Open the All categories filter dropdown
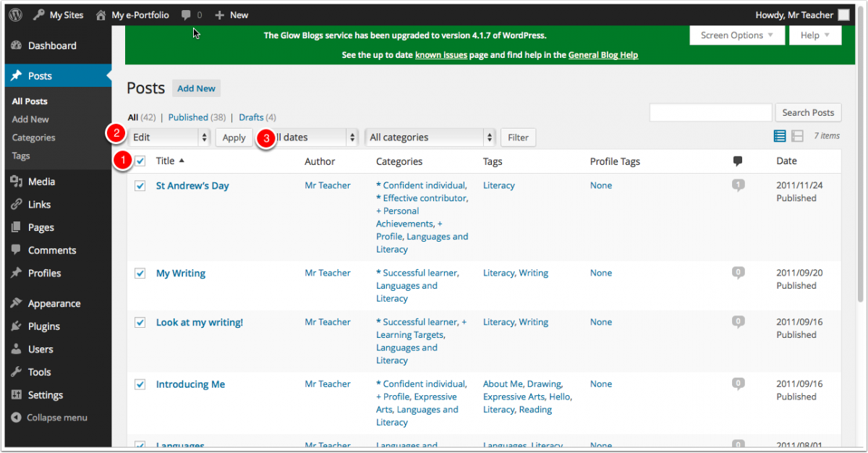Screen dimensions: 868x453 430,137
